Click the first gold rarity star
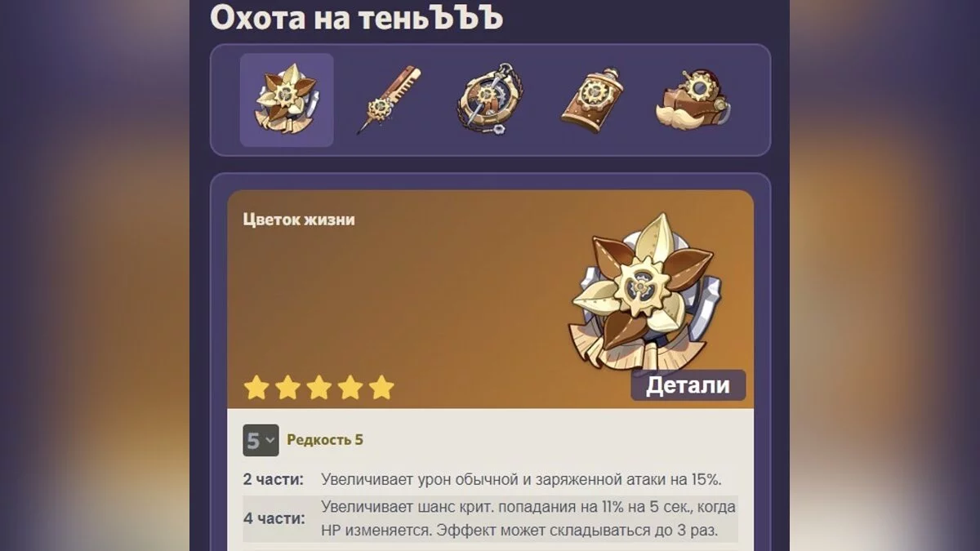 (256, 388)
